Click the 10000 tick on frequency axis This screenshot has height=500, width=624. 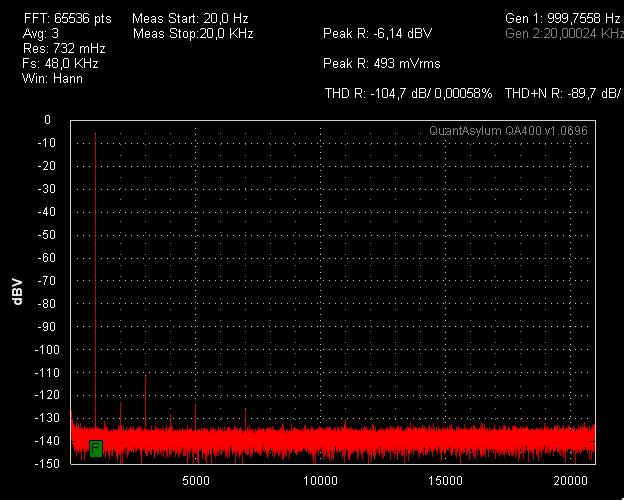click(x=320, y=480)
